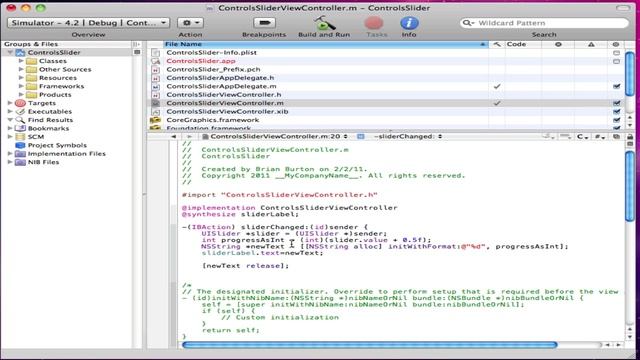Click the toolbar toggle pill button
Viewport: 640px width, 360px height.
coord(623,8)
